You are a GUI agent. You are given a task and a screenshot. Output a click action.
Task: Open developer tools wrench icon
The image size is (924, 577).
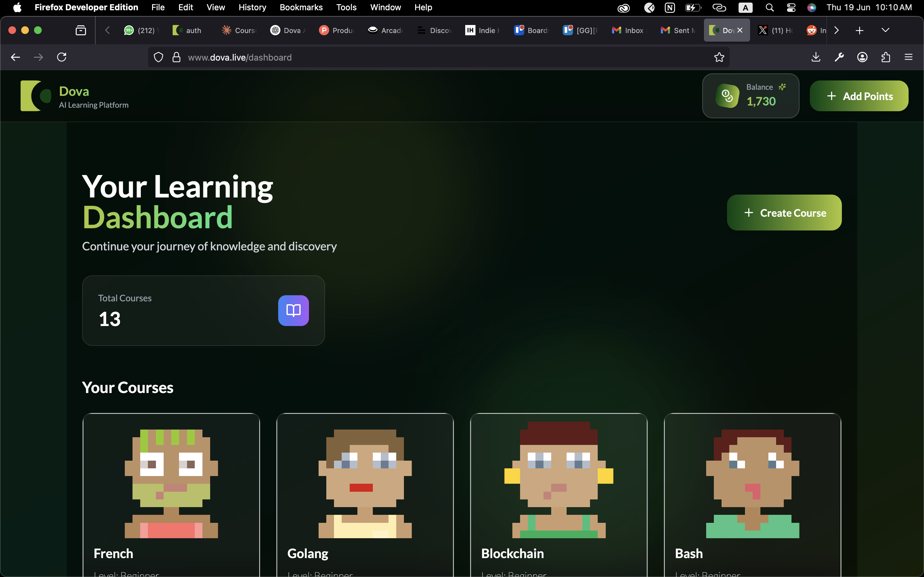pyautogui.click(x=839, y=57)
